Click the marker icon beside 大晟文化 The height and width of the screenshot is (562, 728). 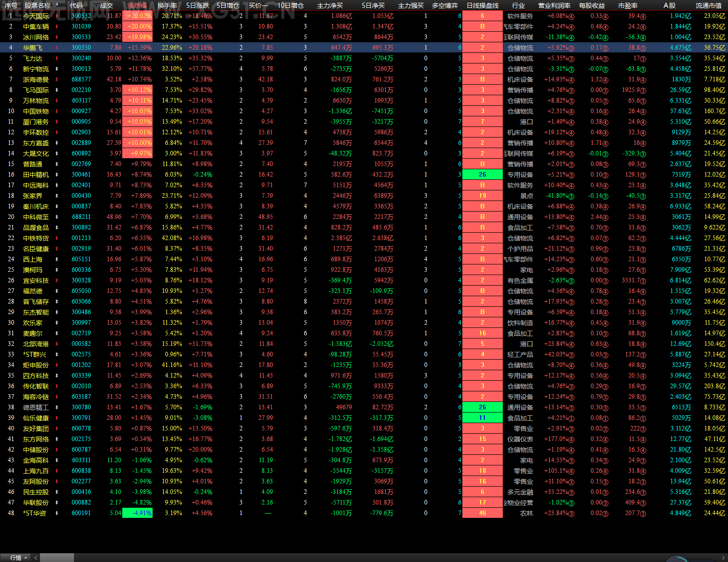point(57,154)
